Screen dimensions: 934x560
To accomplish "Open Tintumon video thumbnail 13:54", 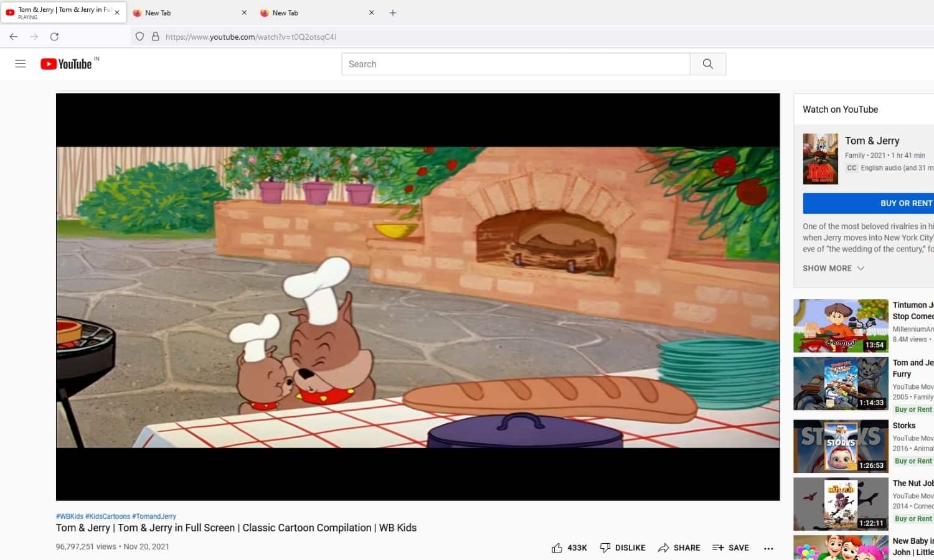I will [x=841, y=326].
